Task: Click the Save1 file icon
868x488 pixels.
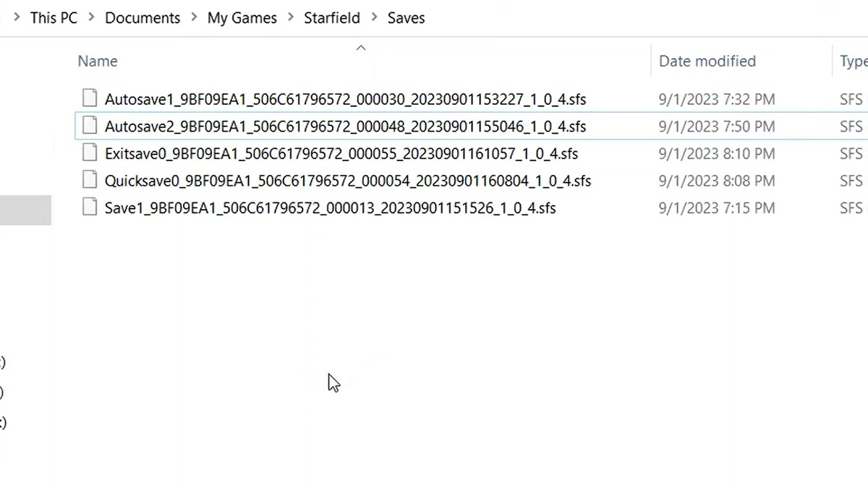Action: [x=89, y=207]
